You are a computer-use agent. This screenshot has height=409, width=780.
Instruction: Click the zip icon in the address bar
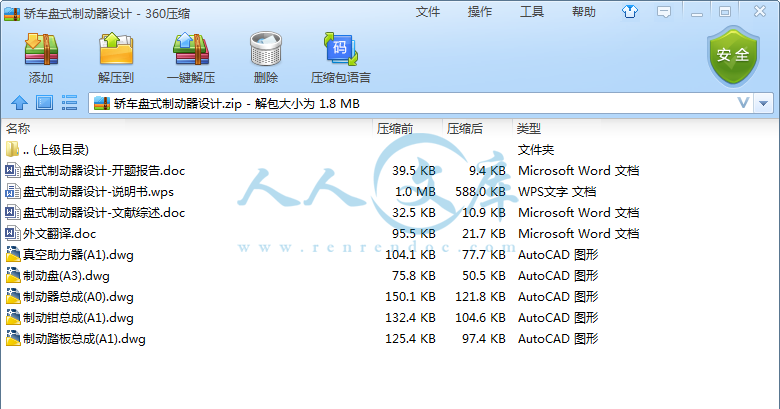click(x=101, y=103)
